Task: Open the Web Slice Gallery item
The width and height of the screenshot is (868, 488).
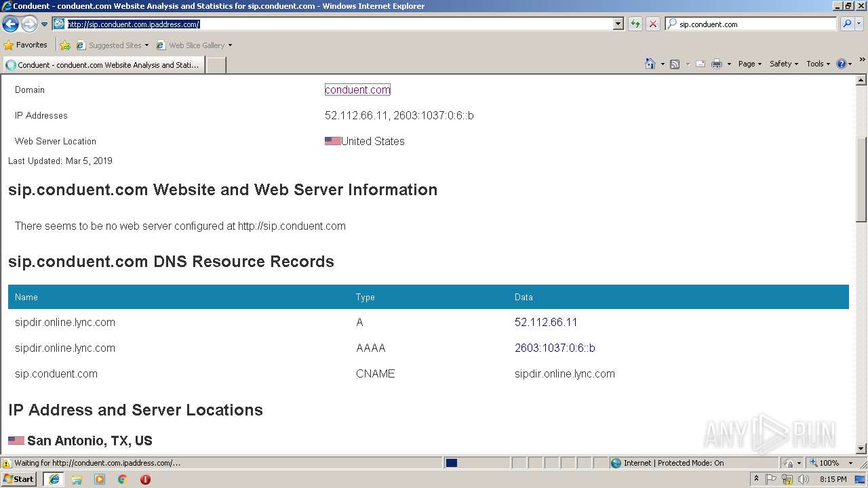Action: (194, 45)
